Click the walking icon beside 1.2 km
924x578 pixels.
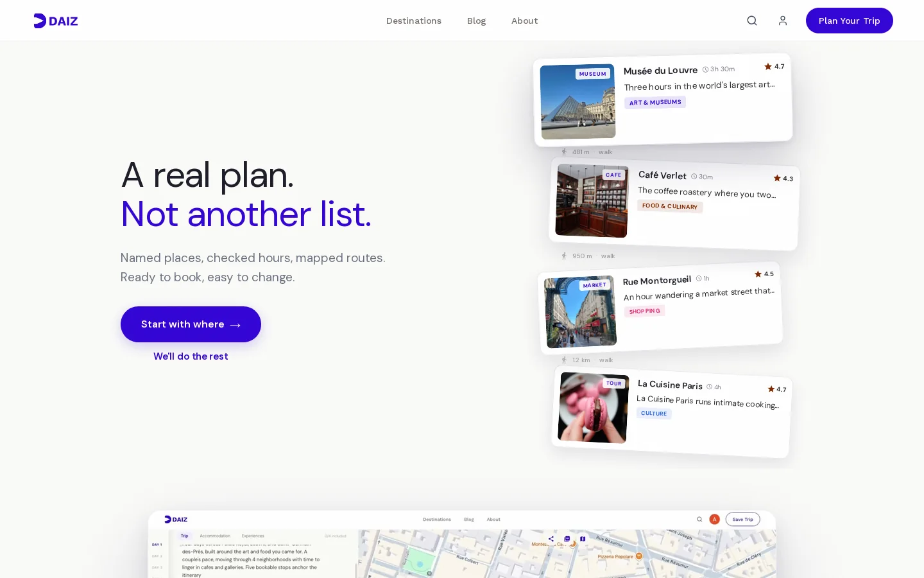pyautogui.click(x=564, y=360)
